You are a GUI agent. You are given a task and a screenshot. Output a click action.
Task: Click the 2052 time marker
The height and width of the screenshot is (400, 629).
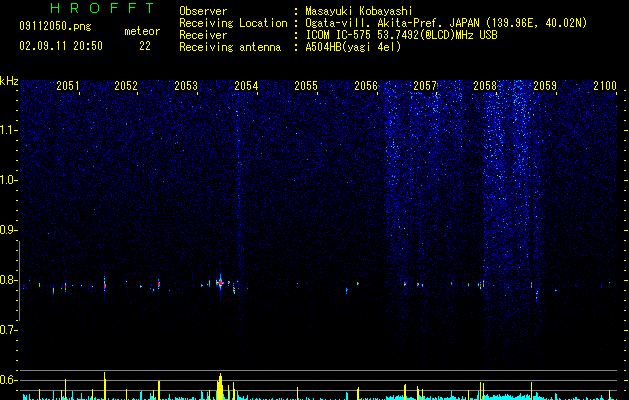point(126,86)
